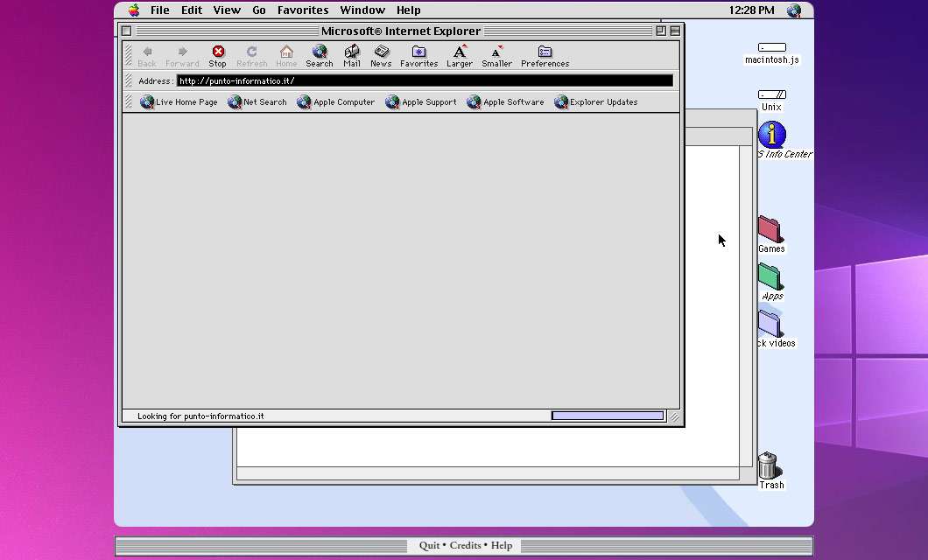Click the button toolbar grip handle
Image resolution: width=928 pixels, height=560 pixels.
point(129,56)
